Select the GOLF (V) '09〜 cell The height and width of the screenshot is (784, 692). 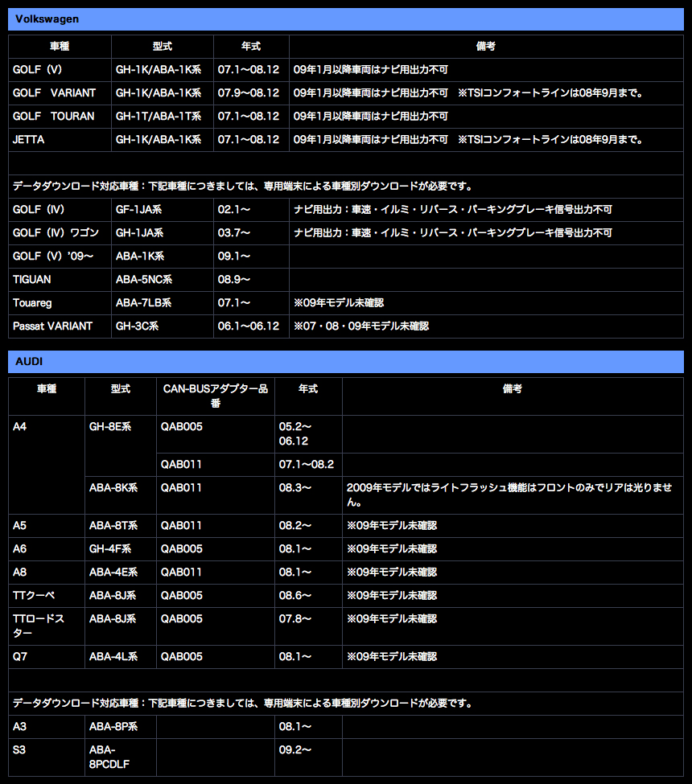[x=60, y=257]
